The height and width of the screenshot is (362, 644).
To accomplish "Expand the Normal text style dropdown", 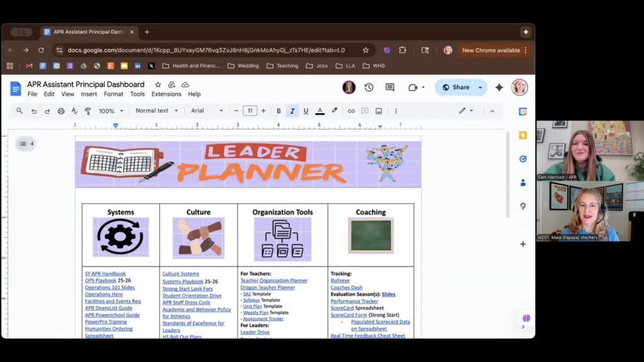I will [157, 111].
